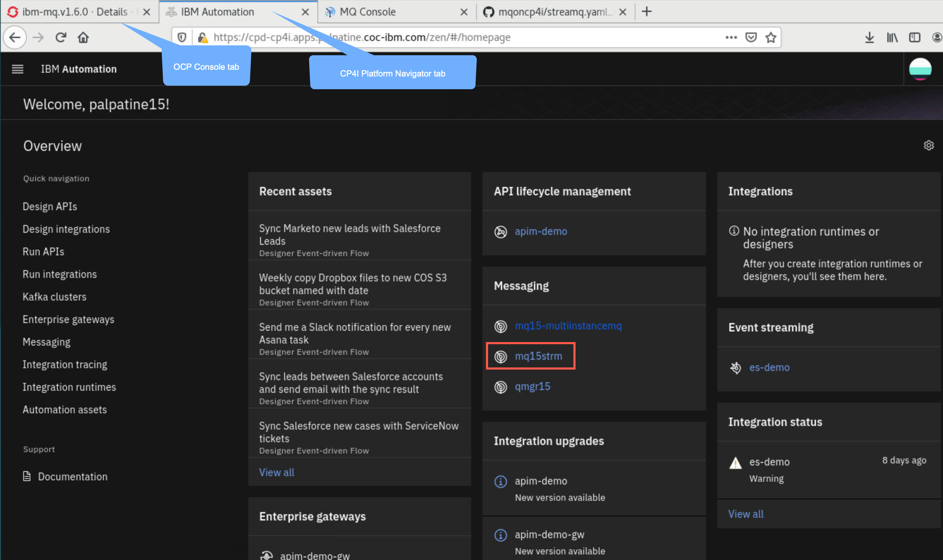Bookmark this page with the star
This screenshot has height=560, width=943.
pyautogui.click(x=771, y=37)
